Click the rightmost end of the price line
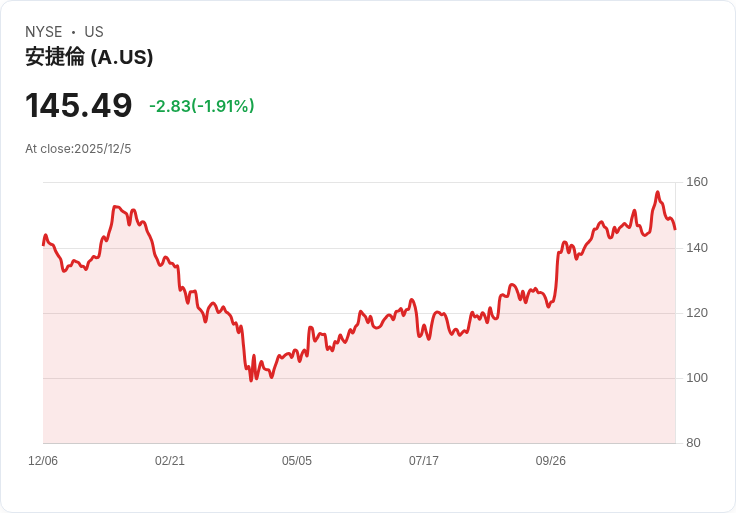736x513 pixels. [675, 229]
